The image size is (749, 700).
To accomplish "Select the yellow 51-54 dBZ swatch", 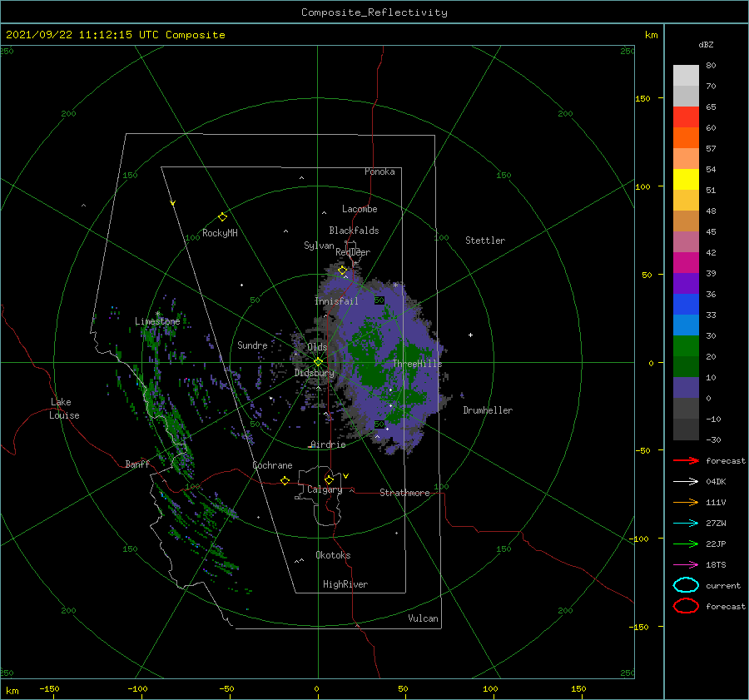I will pyautogui.click(x=686, y=180).
